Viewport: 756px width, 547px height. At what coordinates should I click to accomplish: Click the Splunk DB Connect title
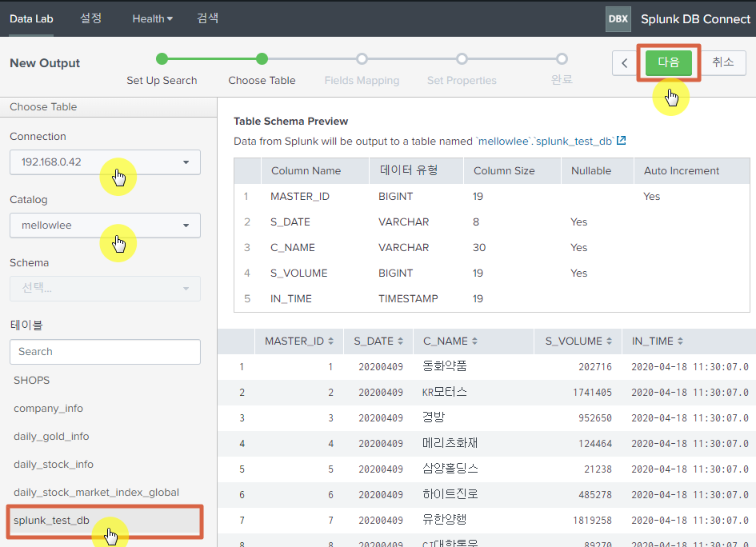point(695,19)
